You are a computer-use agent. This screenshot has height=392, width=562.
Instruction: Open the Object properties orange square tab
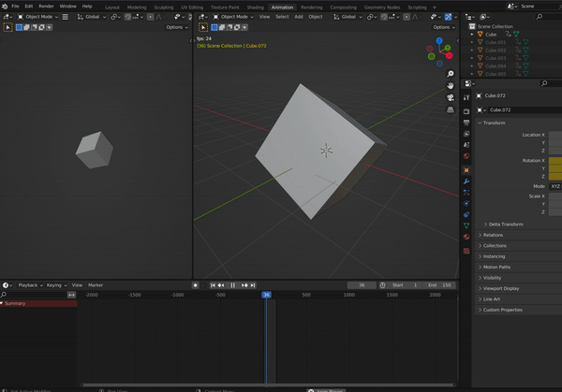[466, 169]
